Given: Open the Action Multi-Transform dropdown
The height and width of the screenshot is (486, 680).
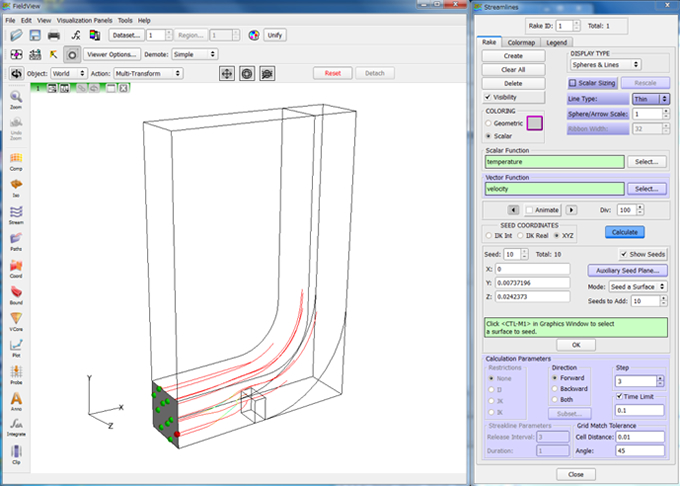Looking at the screenshot, I should 148,73.
